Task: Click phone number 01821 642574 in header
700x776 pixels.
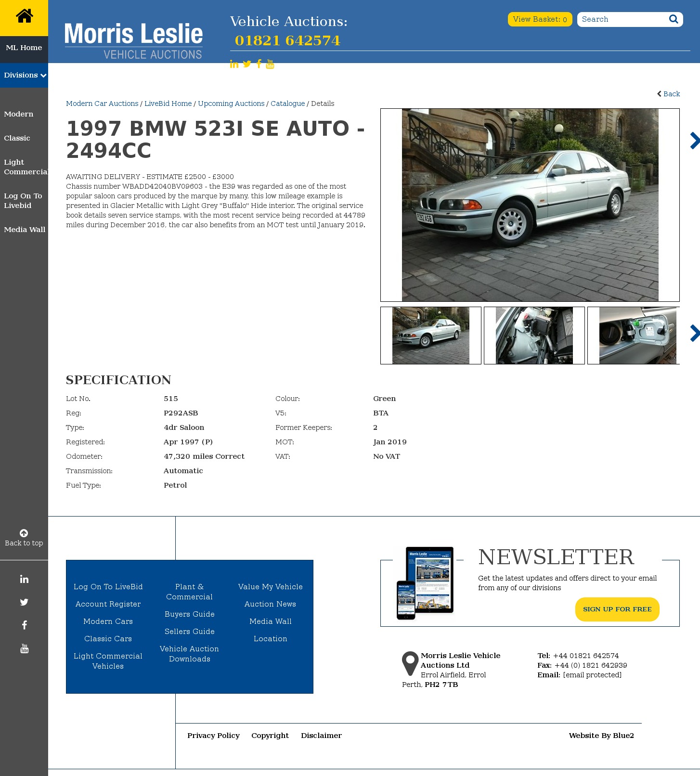Action: 287,40
